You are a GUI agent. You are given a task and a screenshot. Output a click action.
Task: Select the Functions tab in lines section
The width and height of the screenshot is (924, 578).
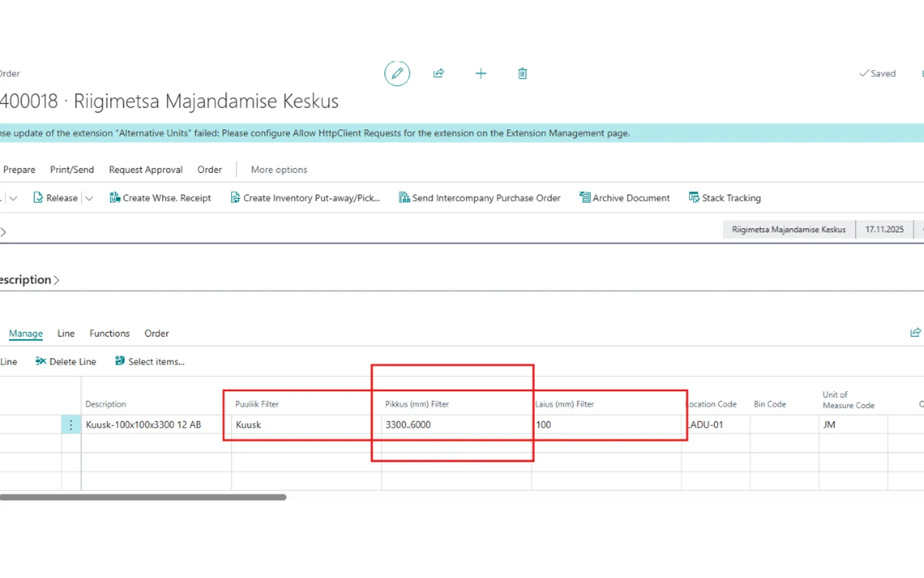(110, 334)
